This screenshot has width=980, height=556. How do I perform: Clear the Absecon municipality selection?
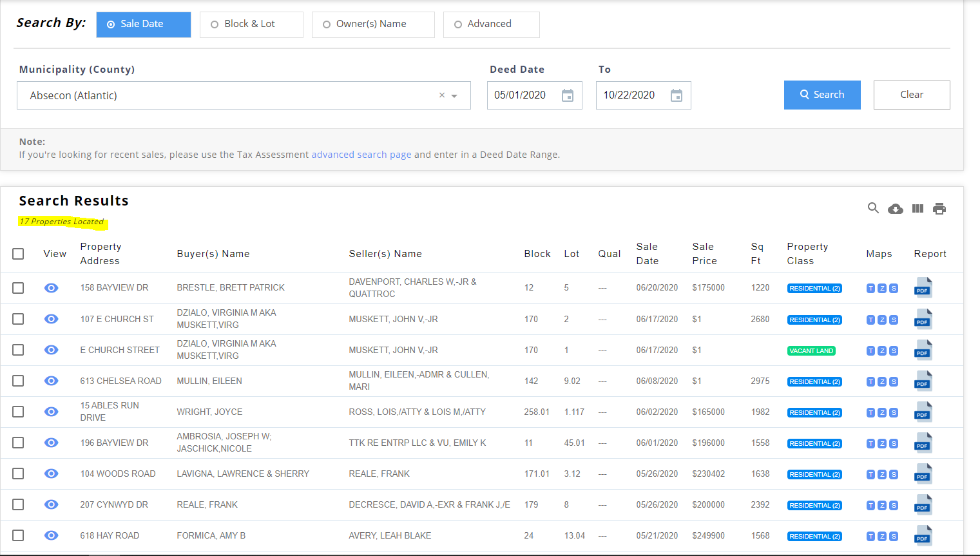tap(442, 95)
